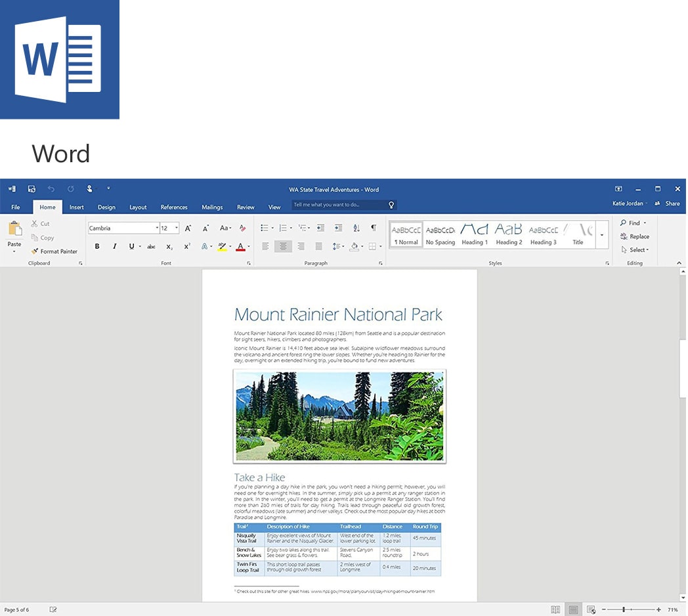Open the File tab
Image resolution: width=688 pixels, height=616 pixels.
point(15,208)
